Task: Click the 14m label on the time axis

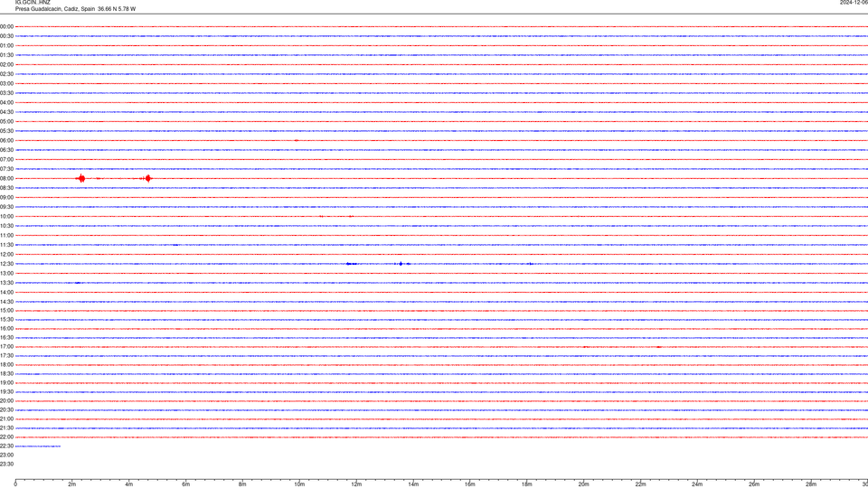Action: (413, 484)
